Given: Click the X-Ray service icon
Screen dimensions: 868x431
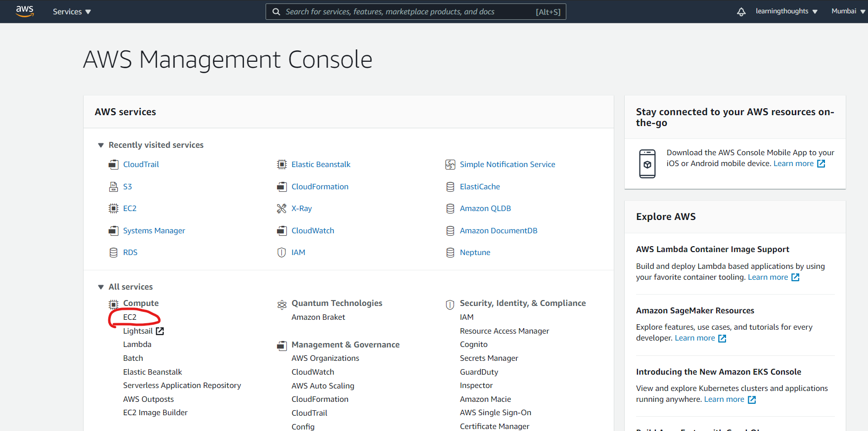Looking at the screenshot, I should pyautogui.click(x=282, y=209).
